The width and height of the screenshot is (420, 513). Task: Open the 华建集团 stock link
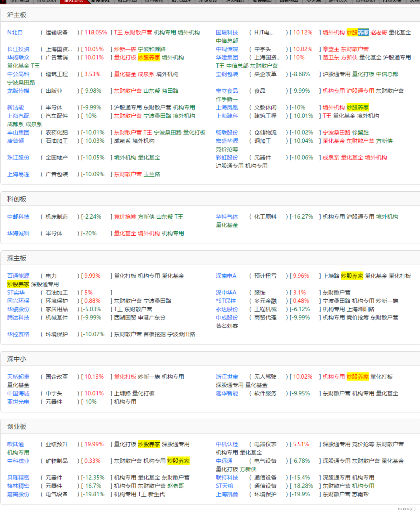click(x=227, y=57)
